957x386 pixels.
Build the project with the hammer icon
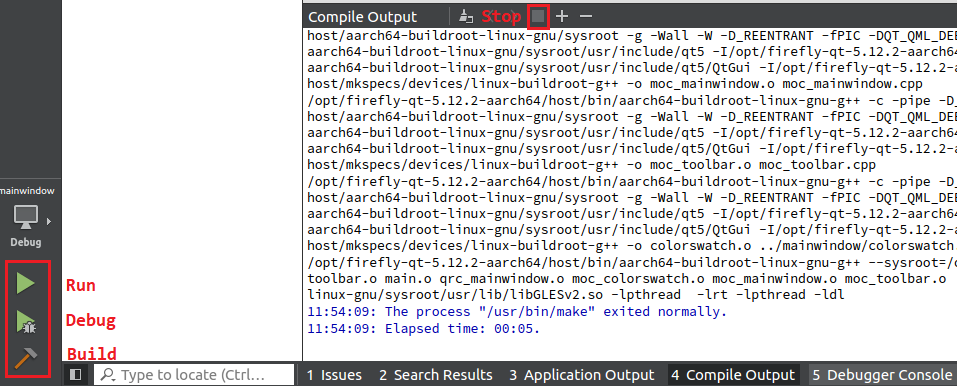[26, 358]
